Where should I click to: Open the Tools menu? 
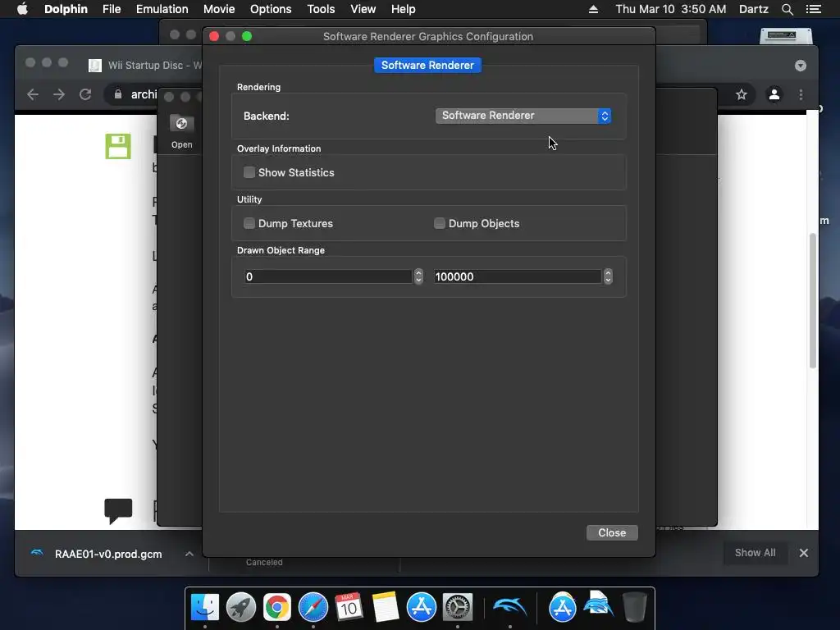click(321, 9)
